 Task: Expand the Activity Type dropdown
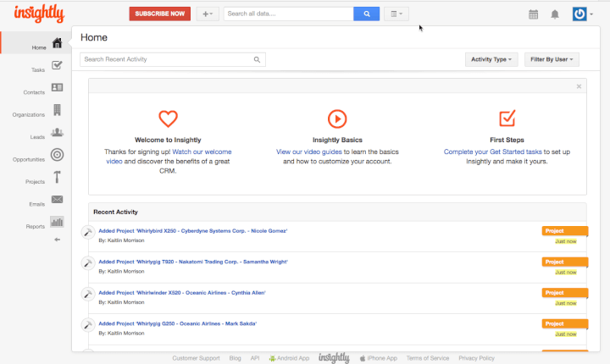click(491, 59)
